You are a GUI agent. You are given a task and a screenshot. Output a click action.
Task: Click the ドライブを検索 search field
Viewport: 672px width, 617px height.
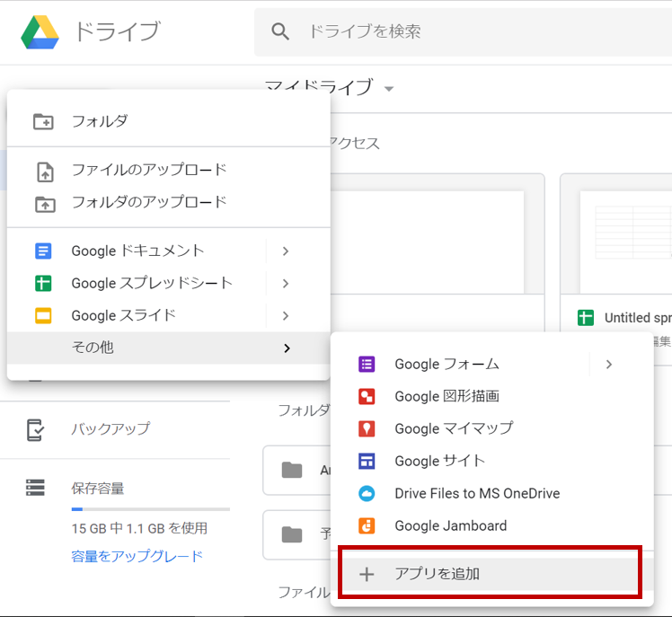click(x=463, y=32)
